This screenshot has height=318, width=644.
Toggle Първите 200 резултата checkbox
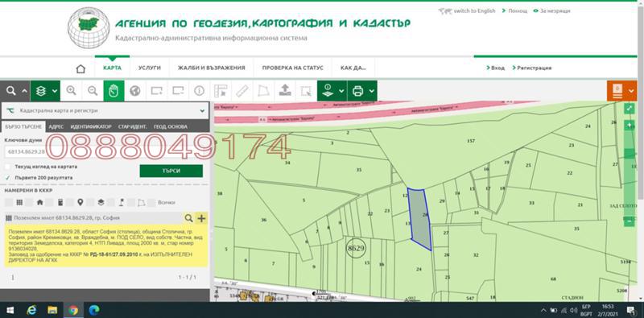[x=7, y=178]
